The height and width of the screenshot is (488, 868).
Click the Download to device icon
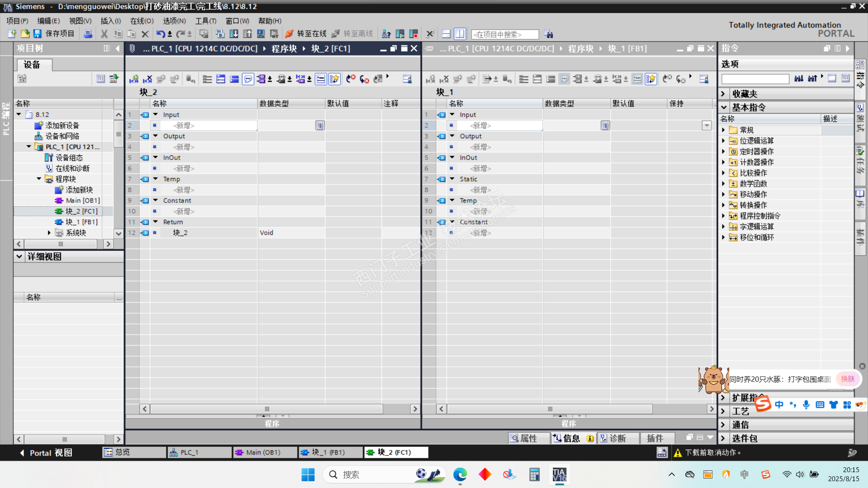click(x=234, y=34)
